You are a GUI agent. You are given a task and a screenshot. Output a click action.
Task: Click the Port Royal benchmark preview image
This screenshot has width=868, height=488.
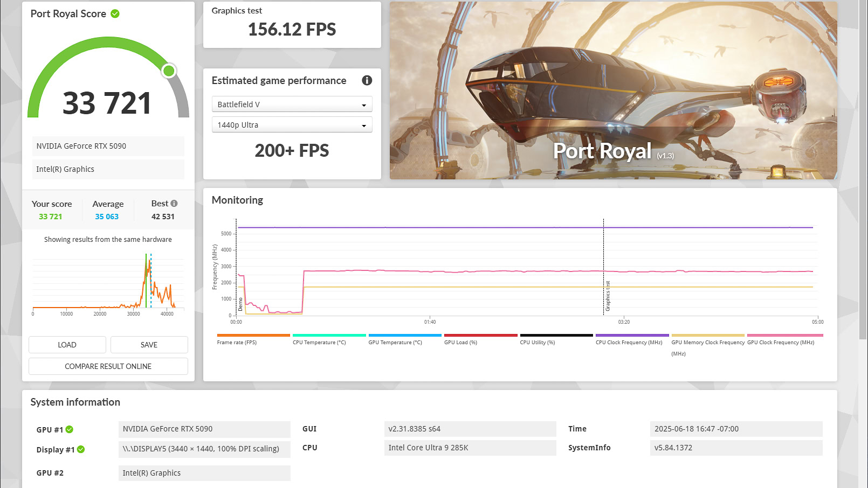613,90
